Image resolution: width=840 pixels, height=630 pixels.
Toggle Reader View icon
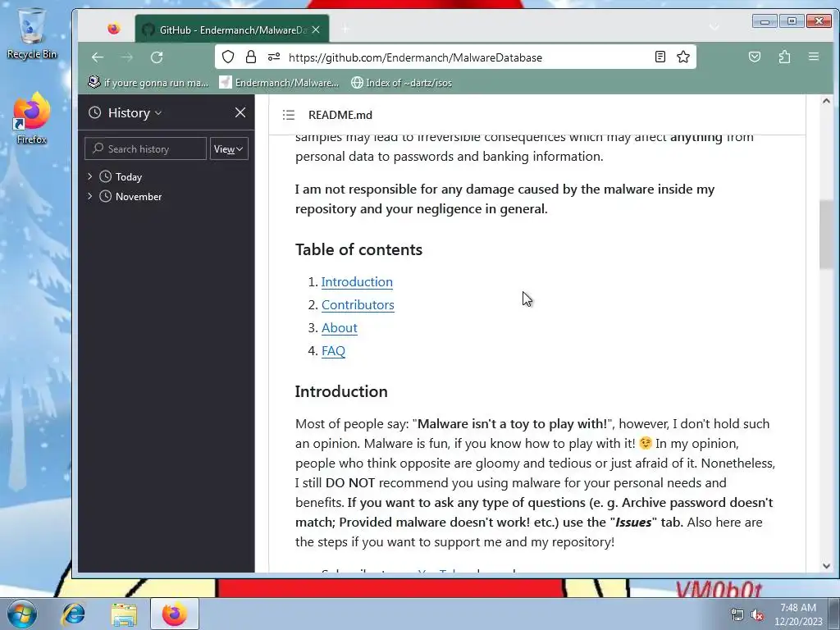[660, 57]
